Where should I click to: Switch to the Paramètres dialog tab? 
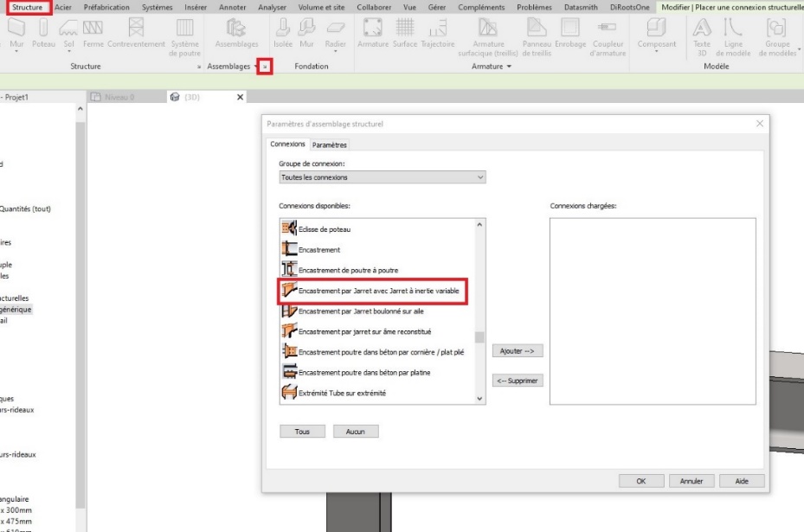coord(330,145)
